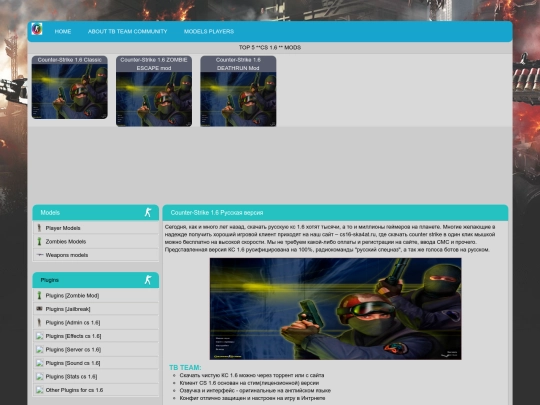The width and height of the screenshot is (540, 405).
Task: Open Plugins [Jailbreak] link
Action: pos(68,309)
